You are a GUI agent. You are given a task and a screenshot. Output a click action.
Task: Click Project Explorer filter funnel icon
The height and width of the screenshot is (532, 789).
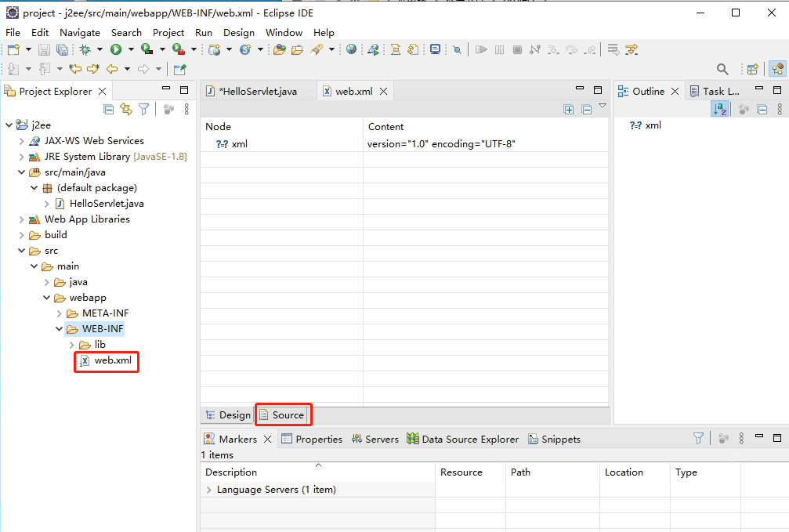pos(144,109)
